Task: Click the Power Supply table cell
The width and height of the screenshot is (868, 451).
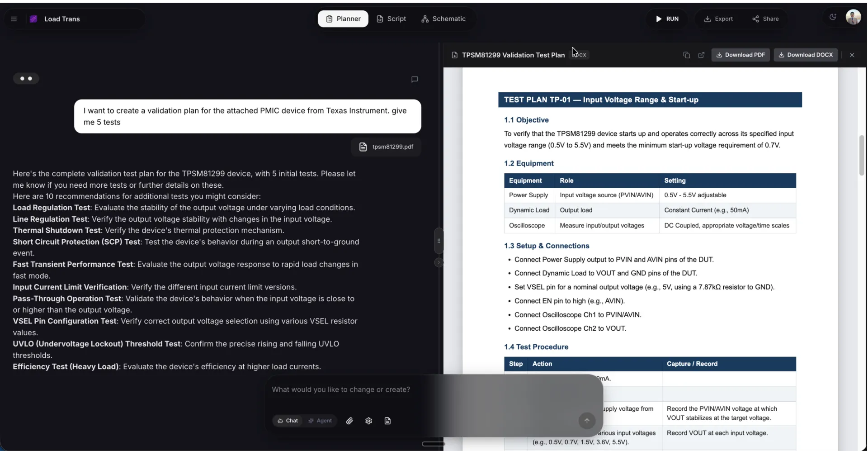Action: pos(528,195)
